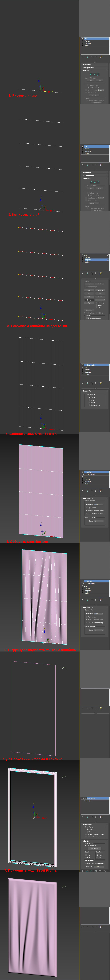Image resolution: width=110 pixels, height=980 pixels.
Task: Collapse the Classic rollout
Action: coord(82,841)
